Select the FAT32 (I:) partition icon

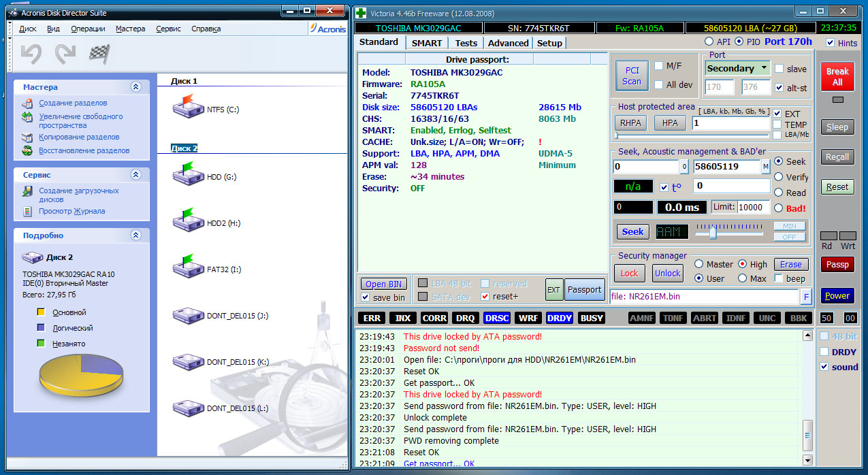(188, 268)
